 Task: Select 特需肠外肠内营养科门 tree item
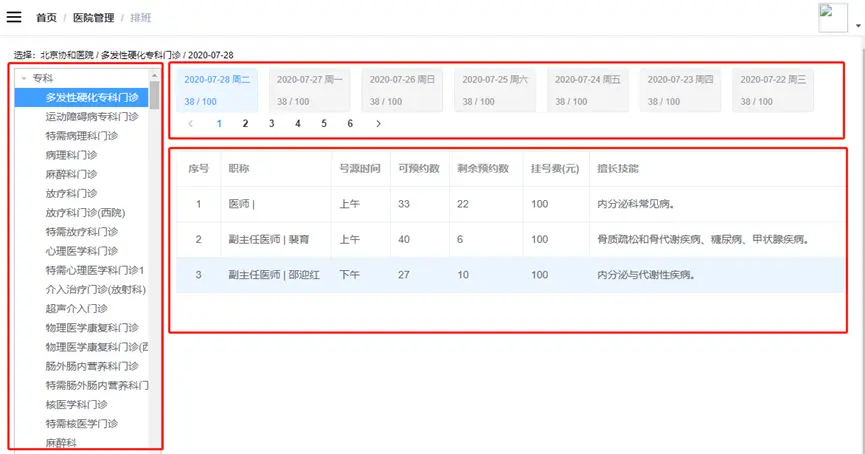[x=97, y=385]
